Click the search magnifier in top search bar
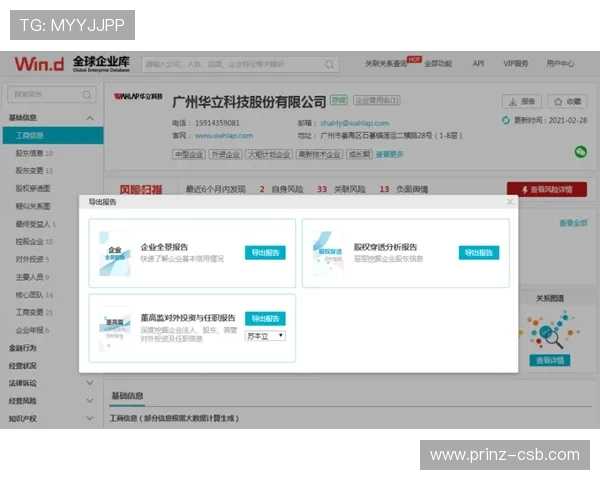This screenshot has height=480, width=600. pyautogui.click(x=329, y=65)
